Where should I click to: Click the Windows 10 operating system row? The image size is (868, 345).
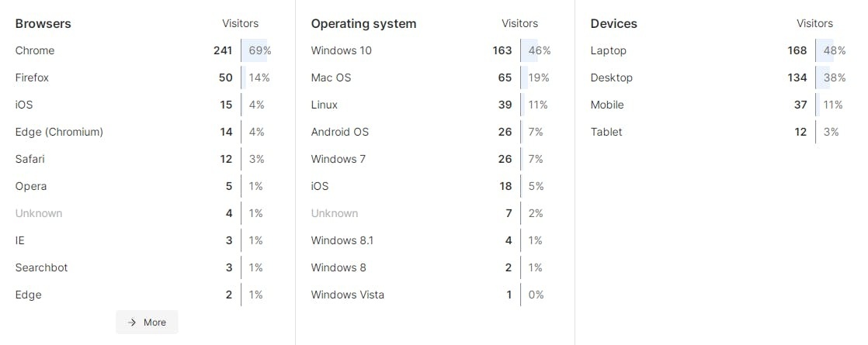coord(431,50)
